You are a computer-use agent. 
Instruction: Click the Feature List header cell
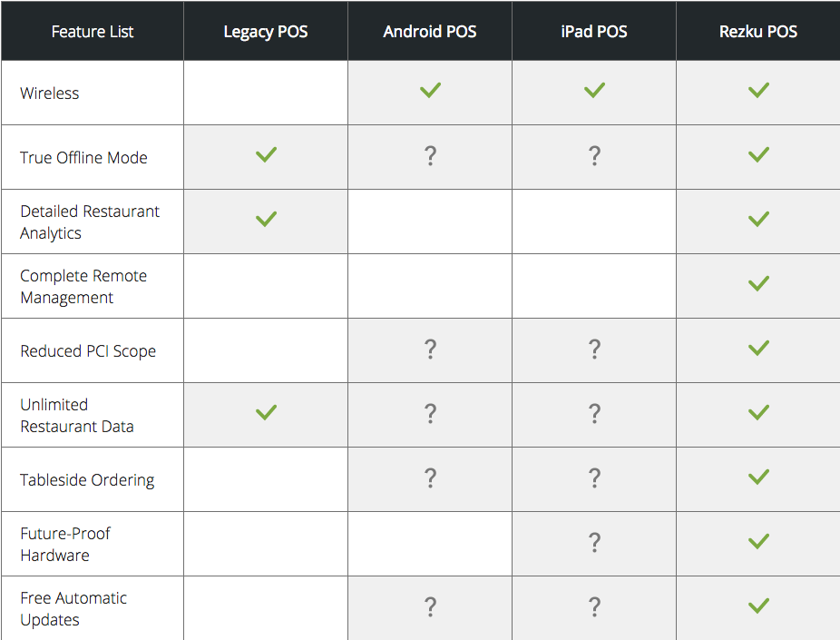(x=93, y=32)
